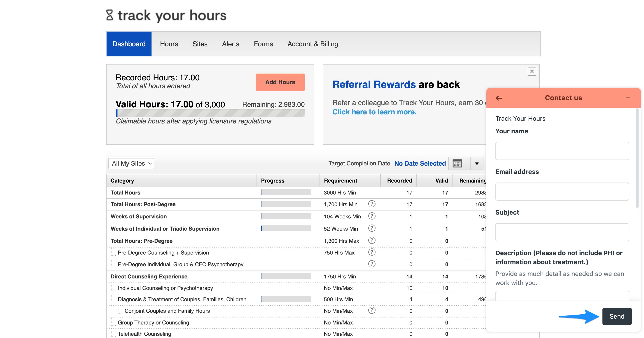Open help for Pre-Degree Counseling + Supervision
This screenshot has width=644, height=338.
[x=372, y=252]
